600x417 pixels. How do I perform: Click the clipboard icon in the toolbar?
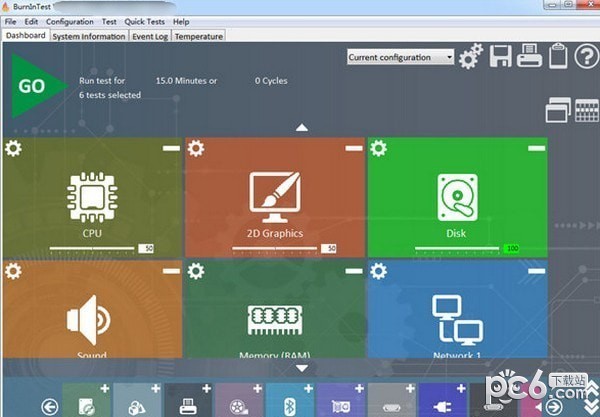[558, 56]
